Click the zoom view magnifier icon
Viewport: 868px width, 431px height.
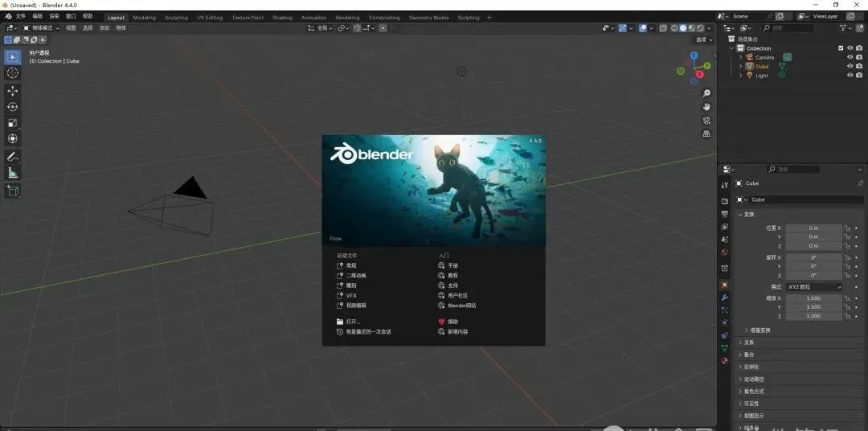click(706, 93)
